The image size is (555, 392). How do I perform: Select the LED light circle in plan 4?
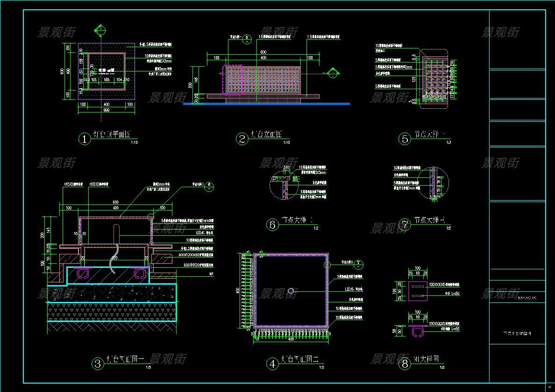pos(291,292)
